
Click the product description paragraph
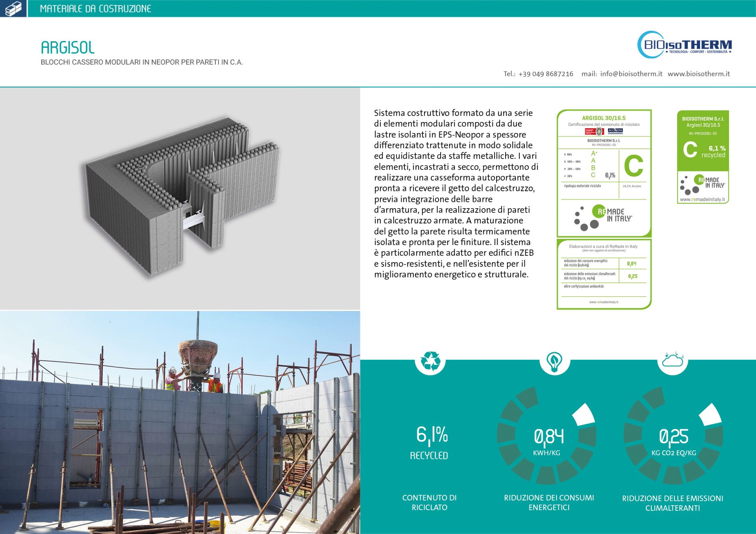pyautogui.click(x=456, y=194)
